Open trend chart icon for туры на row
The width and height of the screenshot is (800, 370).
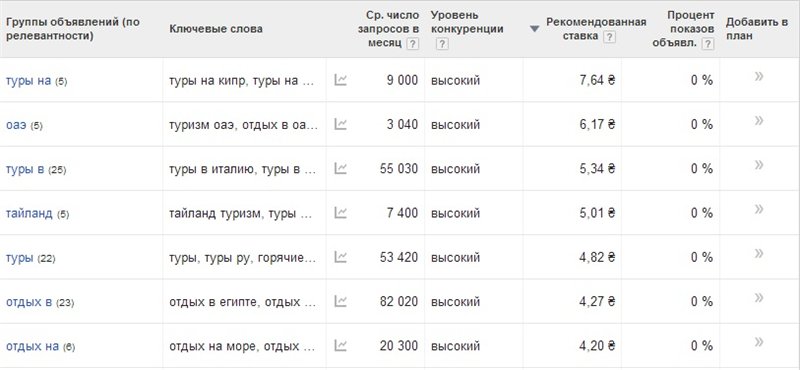click(340, 80)
